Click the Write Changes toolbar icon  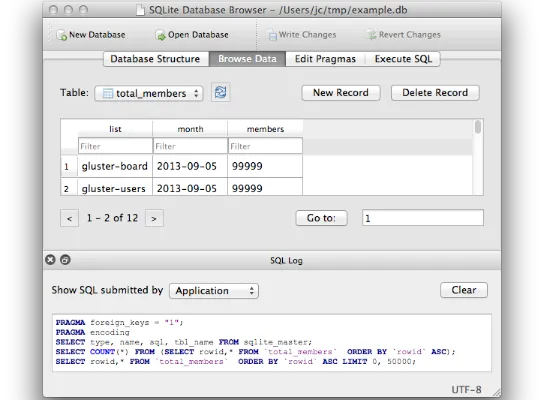[272, 35]
